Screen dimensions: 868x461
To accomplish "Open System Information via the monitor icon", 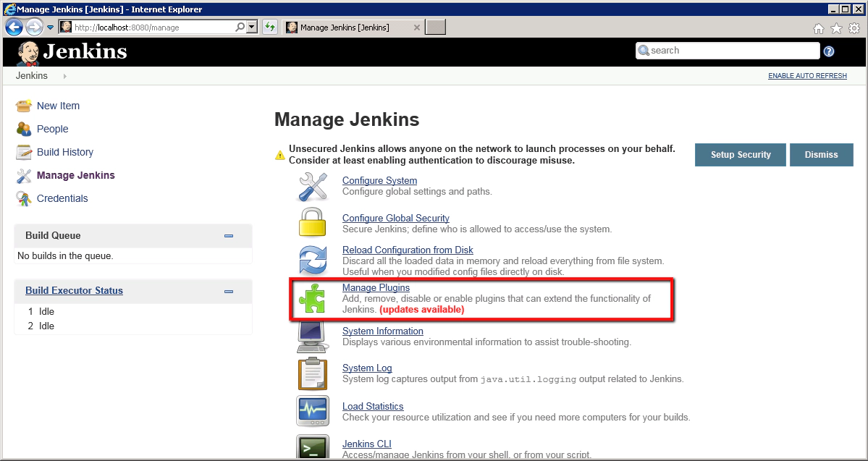I will coord(312,337).
